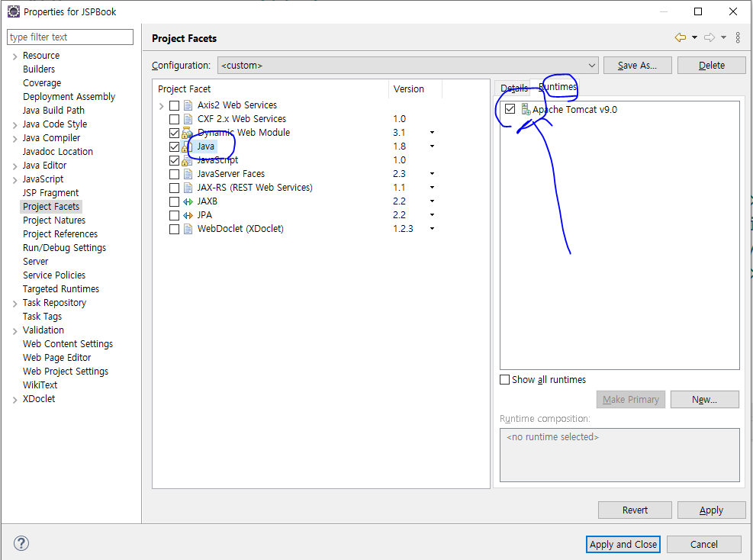Click the Version column header
The width and height of the screenshot is (753, 560).
[x=414, y=89]
